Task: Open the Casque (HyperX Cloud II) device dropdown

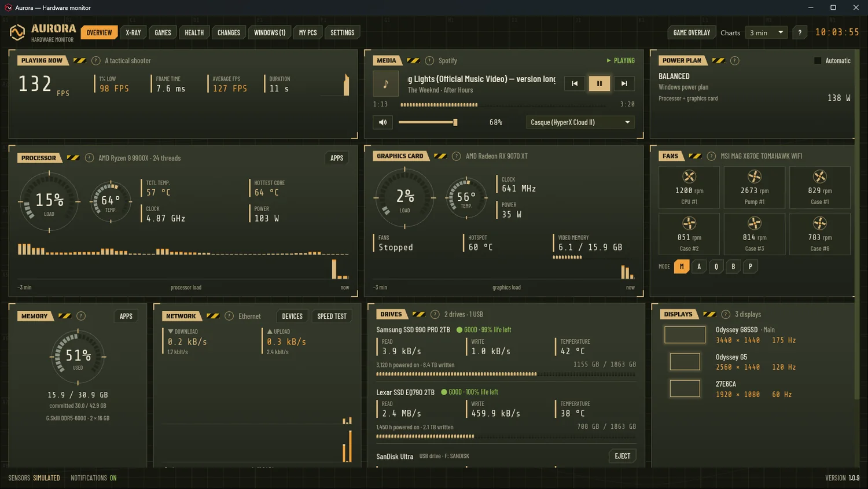Action: click(x=580, y=122)
